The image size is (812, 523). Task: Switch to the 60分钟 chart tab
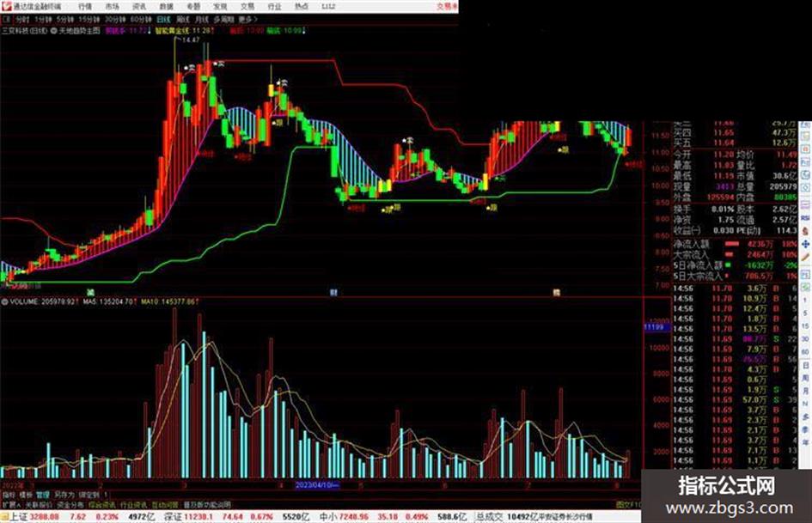pyautogui.click(x=141, y=20)
